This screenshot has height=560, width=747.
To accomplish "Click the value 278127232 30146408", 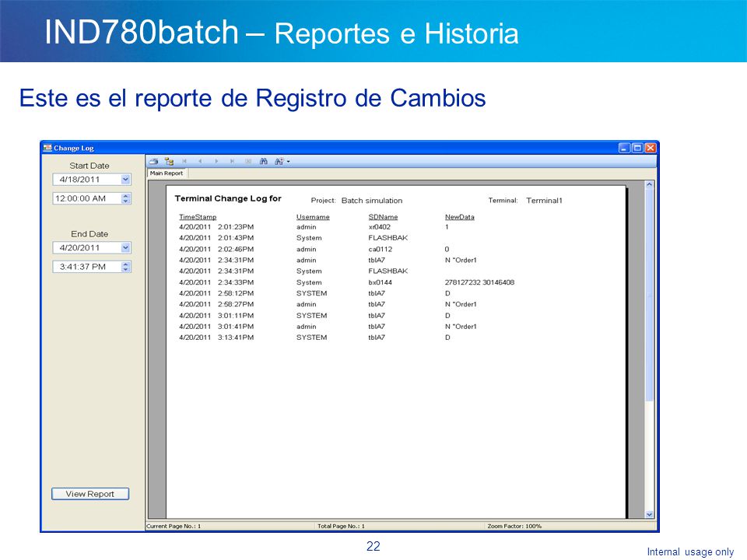I will pyautogui.click(x=480, y=282).
